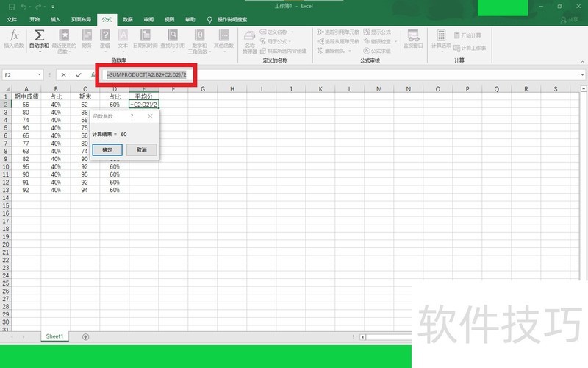588x368 pixels.
Task: Switch to the Page Layout (页面布局) tab
Action: 81,20
